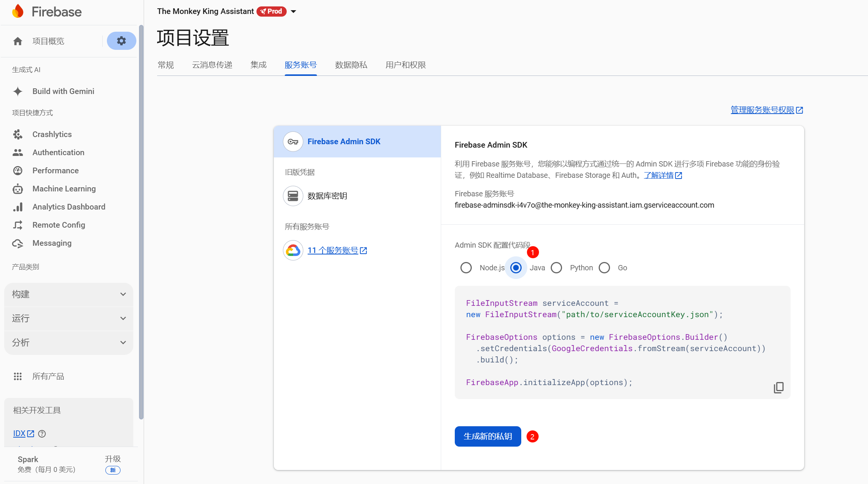Open Crashlytics from the sidebar icon

[x=18, y=134]
